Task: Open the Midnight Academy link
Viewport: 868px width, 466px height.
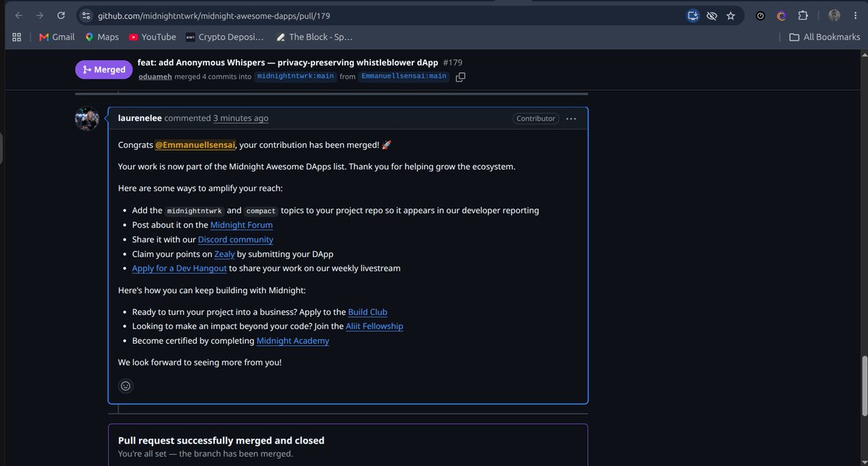Action: [293, 341]
